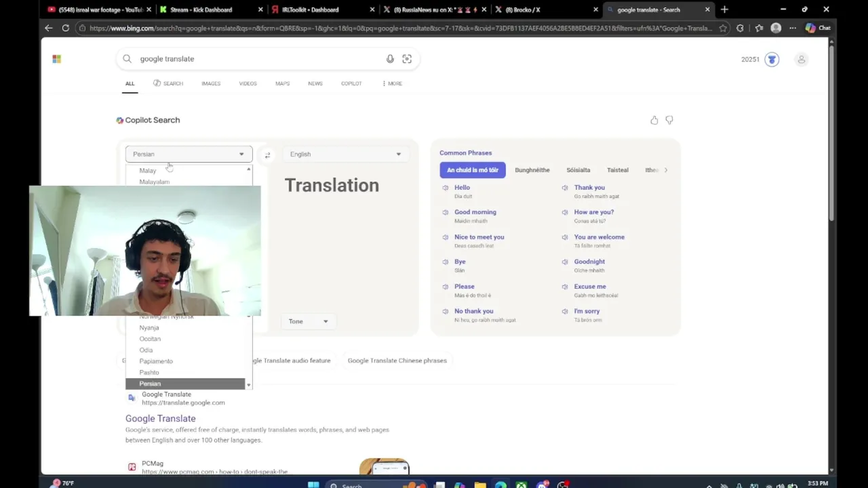Click the Microsoft logo at top left

tap(57, 59)
